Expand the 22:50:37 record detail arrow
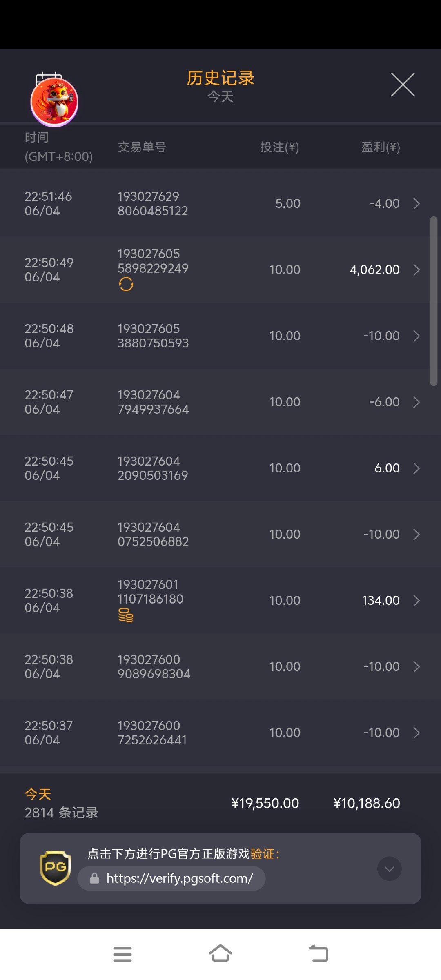Image resolution: width=441 pixels, height=980 pixels. [x=416, y=733]
